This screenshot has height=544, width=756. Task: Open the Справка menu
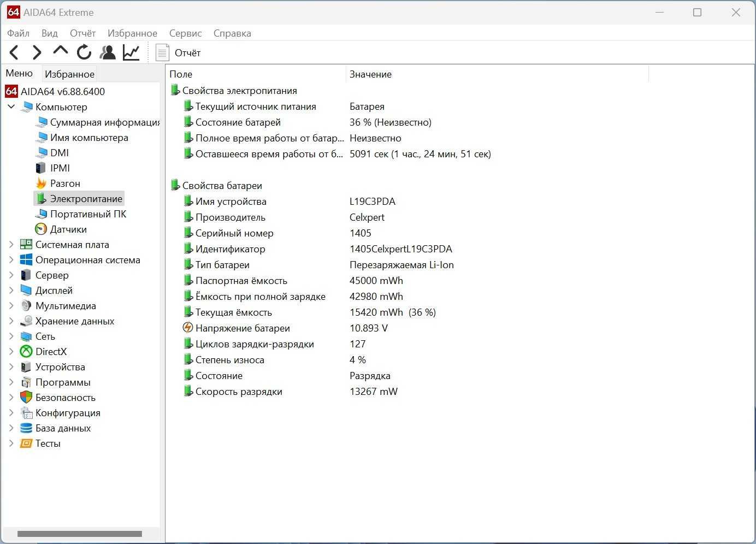coord(232,33)
